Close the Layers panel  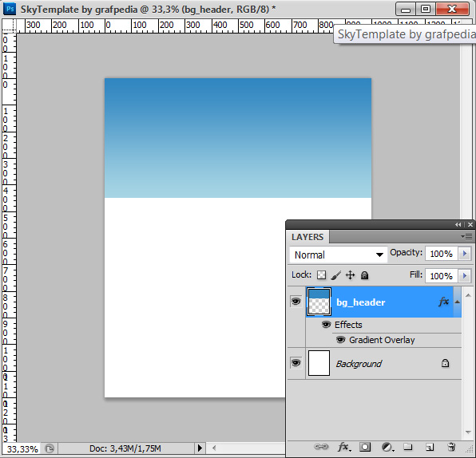coord(470,224)
